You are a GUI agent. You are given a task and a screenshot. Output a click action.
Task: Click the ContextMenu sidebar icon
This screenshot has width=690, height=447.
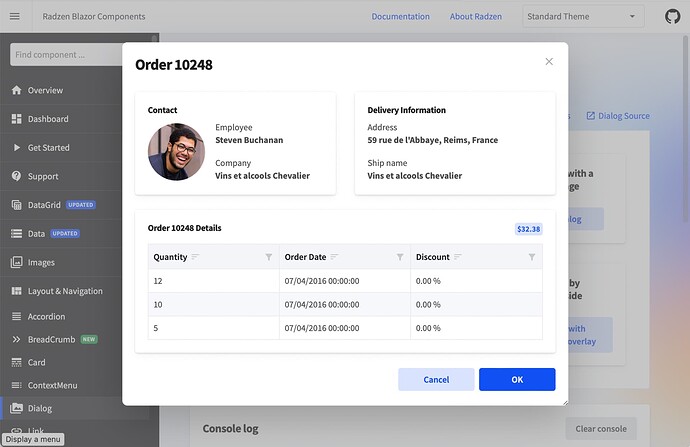pos(16,385)
